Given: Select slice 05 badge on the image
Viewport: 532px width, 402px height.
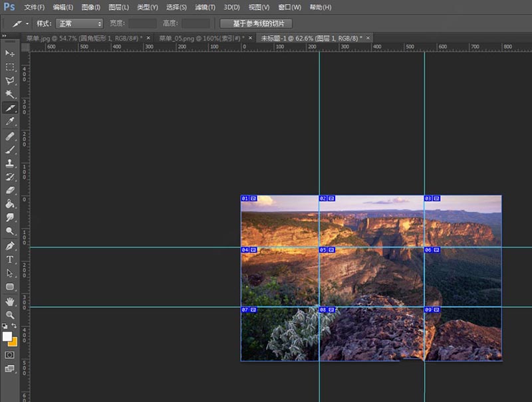Looking at the screenshot, I should point(323,251).
